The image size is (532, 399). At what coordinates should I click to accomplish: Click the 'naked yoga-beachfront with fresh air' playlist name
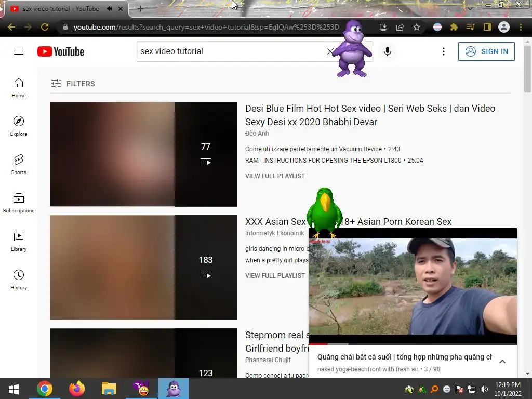[368, 369]
